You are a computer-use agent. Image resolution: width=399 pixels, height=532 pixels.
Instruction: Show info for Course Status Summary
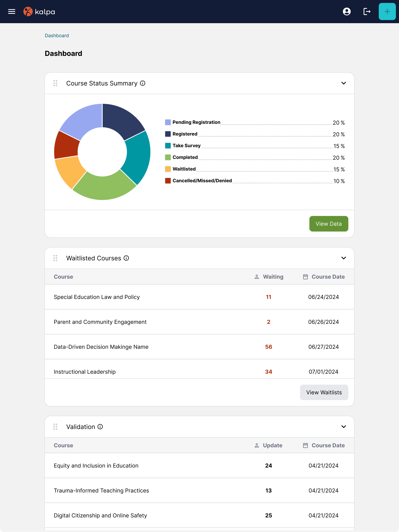coord(143,83)
